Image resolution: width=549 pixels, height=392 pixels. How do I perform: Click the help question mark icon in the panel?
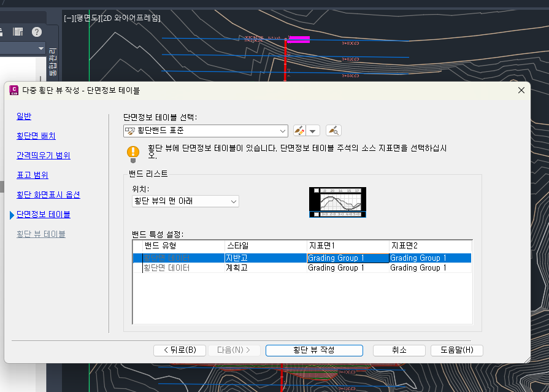point(37,32)
